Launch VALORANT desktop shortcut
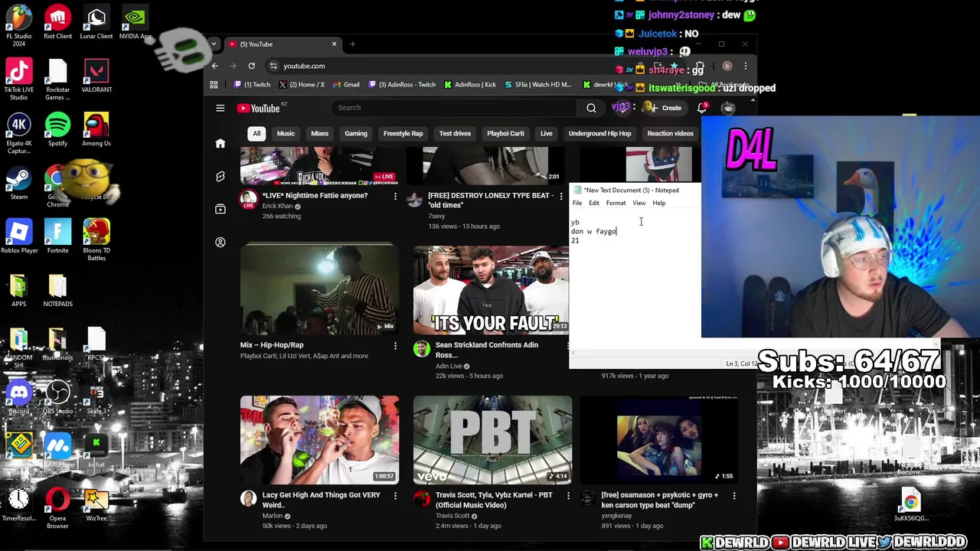The image size is (980, 551). click(x=96, y=77)
